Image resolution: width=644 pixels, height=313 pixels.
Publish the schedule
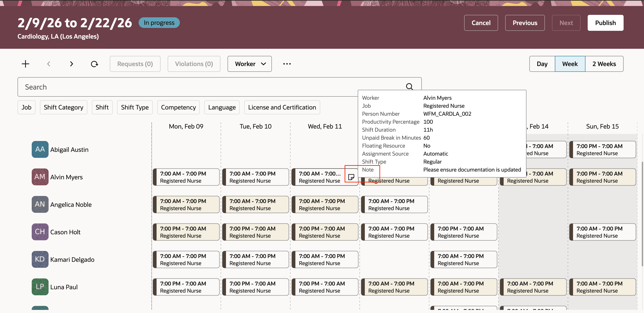(x=605, y=23)
